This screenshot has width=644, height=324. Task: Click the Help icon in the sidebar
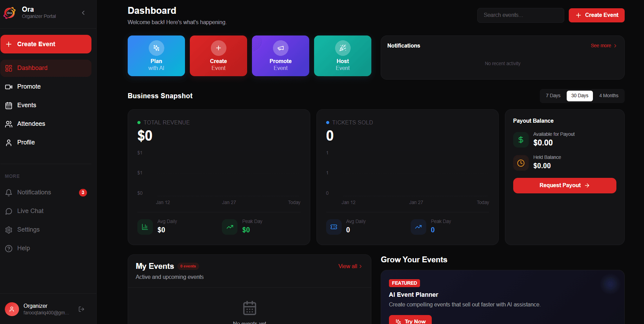tap(9, 248)
